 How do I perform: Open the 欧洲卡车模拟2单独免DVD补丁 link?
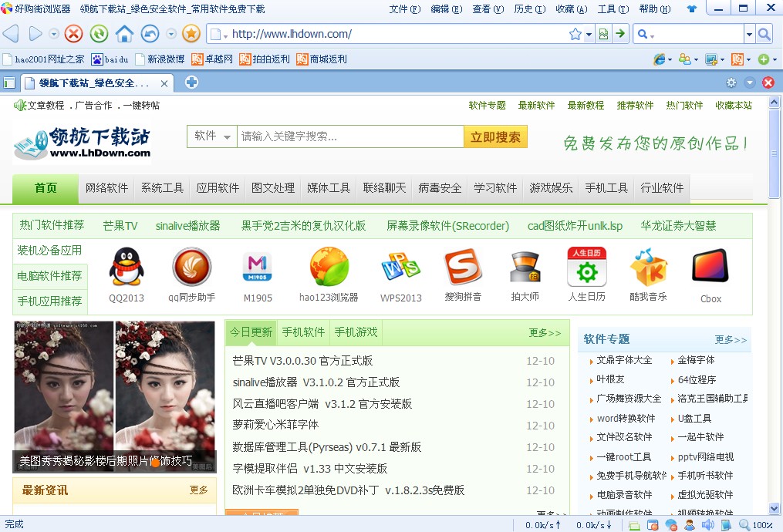pos(348,490)
